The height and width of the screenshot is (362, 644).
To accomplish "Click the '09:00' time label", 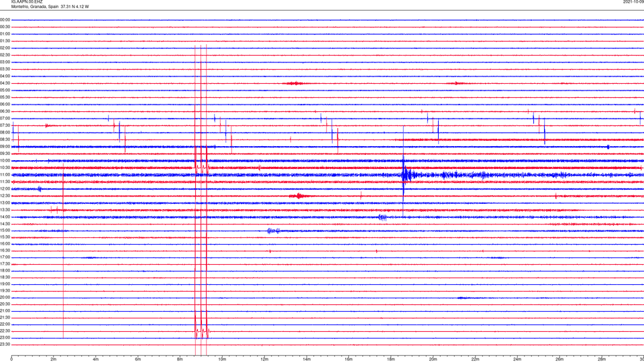I will (x=5, y=147).
